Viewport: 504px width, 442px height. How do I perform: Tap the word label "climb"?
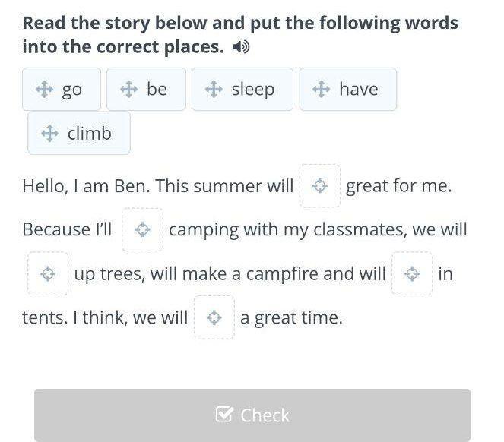pyautogui.click(x=90, y=134)
